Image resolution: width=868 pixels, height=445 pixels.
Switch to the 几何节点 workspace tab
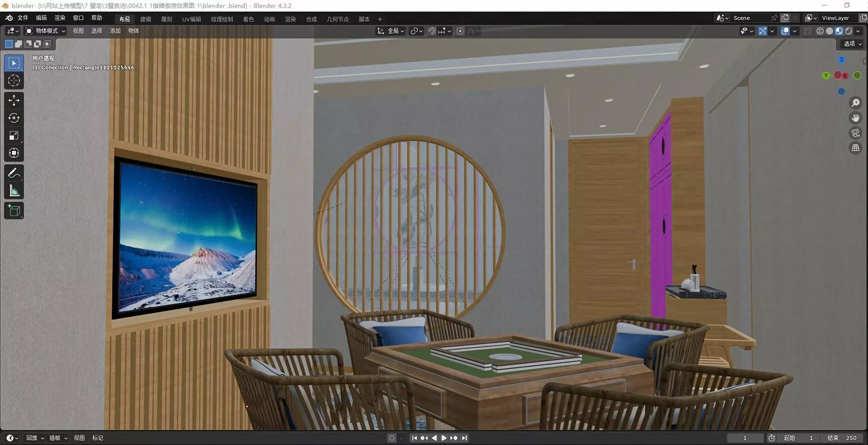(x=338, y=19)
